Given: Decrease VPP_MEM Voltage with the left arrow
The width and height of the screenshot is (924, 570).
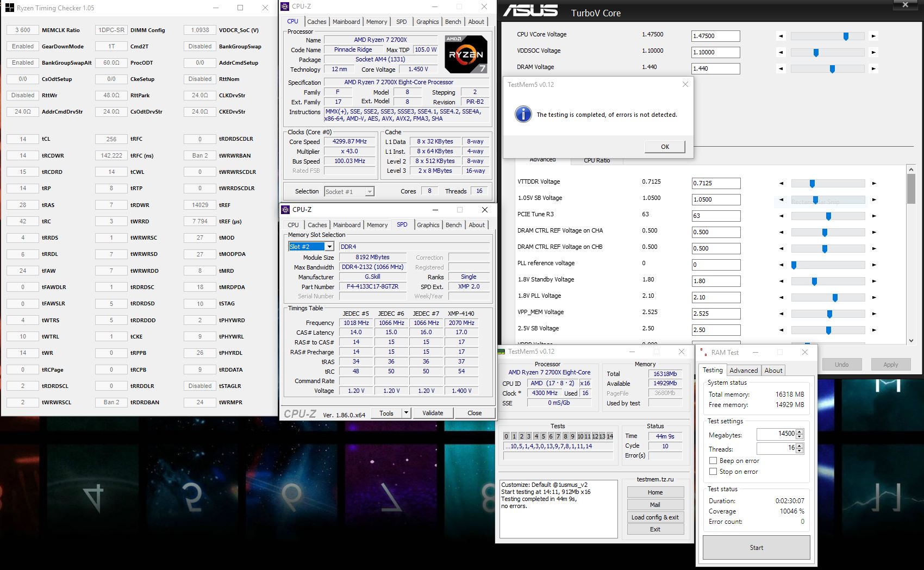Looking at the screenshot, I should pos(782,314).
